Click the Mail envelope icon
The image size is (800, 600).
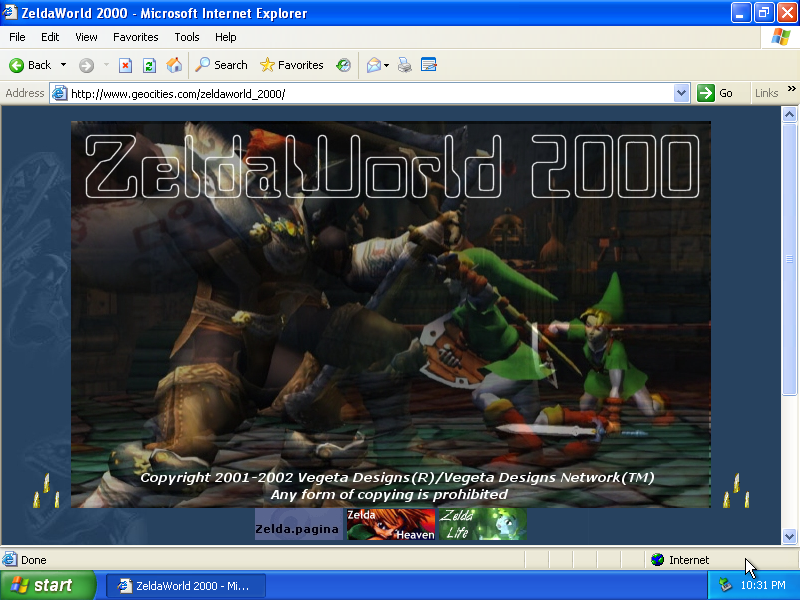(373, 65)
